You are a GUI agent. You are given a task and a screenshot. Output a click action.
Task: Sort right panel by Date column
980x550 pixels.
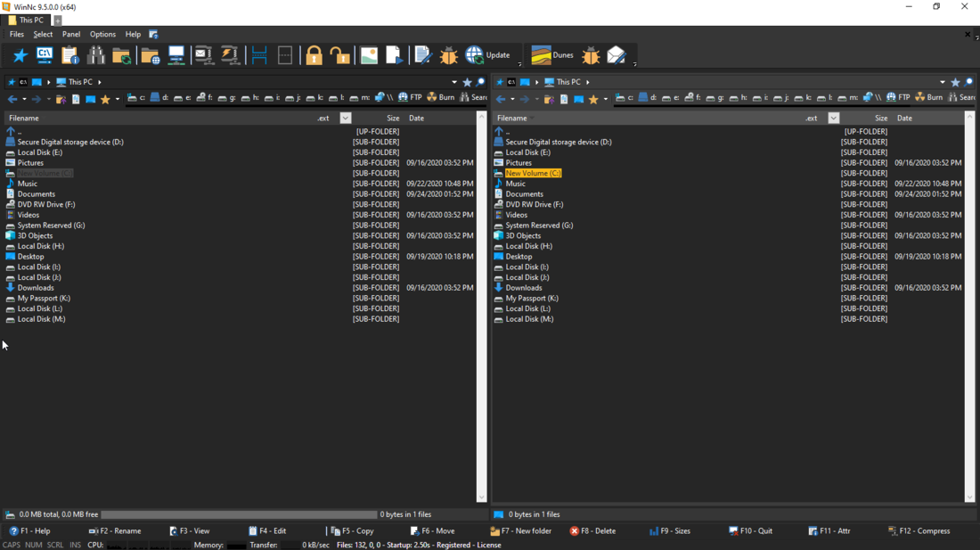point(904,119)
